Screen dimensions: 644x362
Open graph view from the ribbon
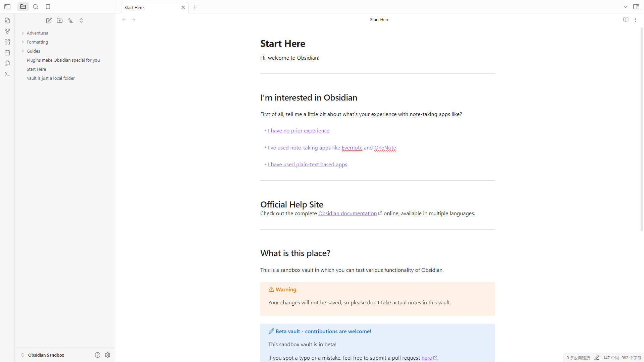click(7, 31)
